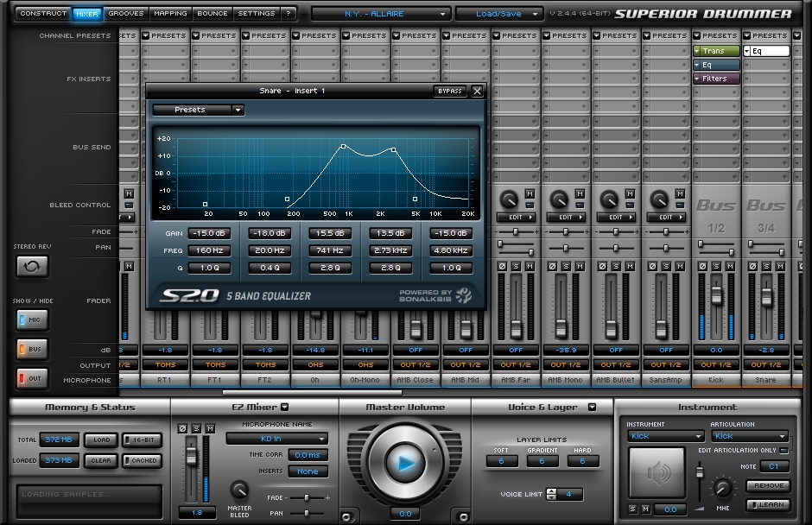Expand the Voice & Layer menu arrow
This screenshot has width=812, height=525.
tap(592, 408)
